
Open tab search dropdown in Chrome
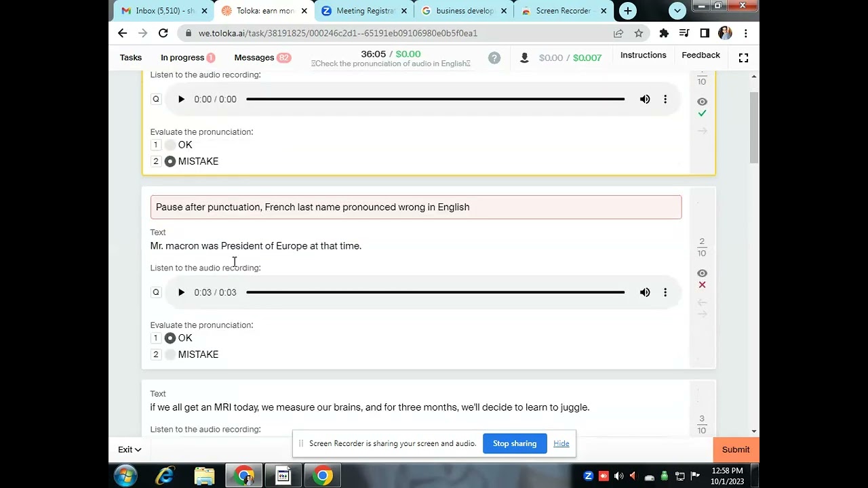pyautogui.click(x=677, y=11)
